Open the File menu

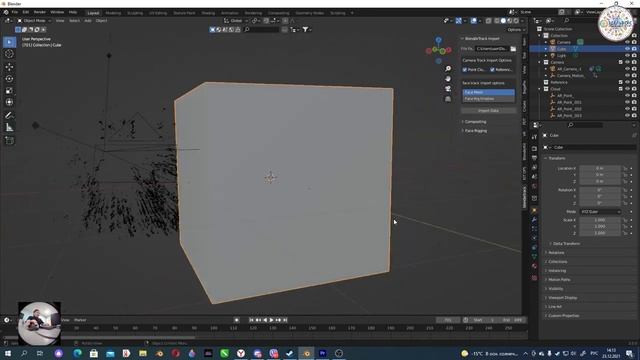click(15, 12)
